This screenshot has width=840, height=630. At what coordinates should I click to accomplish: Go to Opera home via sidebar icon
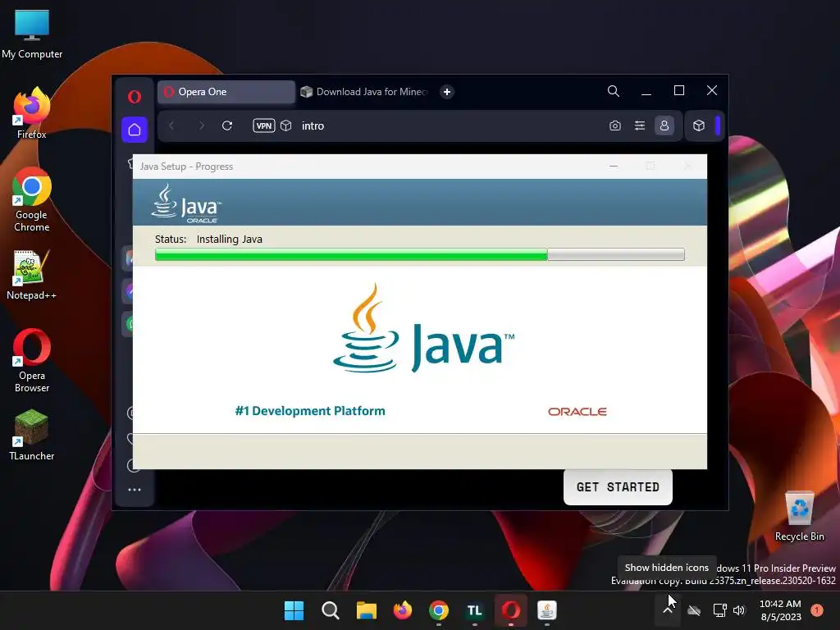pos(135,129)
